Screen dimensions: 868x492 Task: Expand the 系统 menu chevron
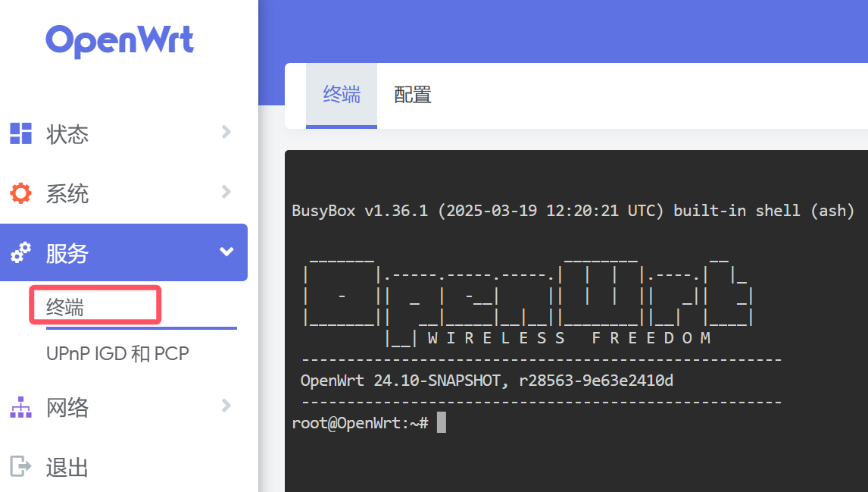click(x=226, y=192)
